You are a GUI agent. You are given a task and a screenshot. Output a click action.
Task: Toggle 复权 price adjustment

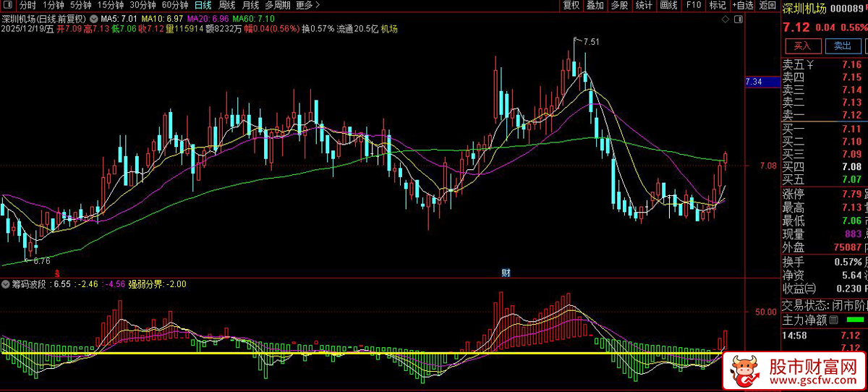(x=571, y=6)
